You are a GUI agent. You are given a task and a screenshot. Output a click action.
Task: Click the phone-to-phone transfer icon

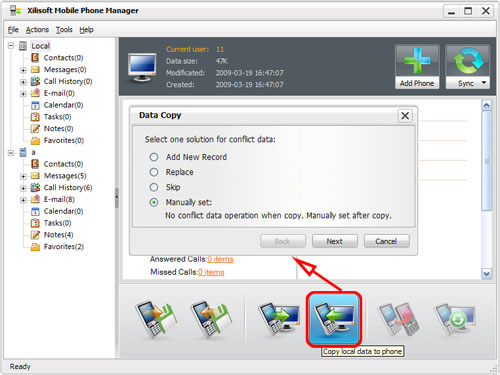tap(399, 318)
